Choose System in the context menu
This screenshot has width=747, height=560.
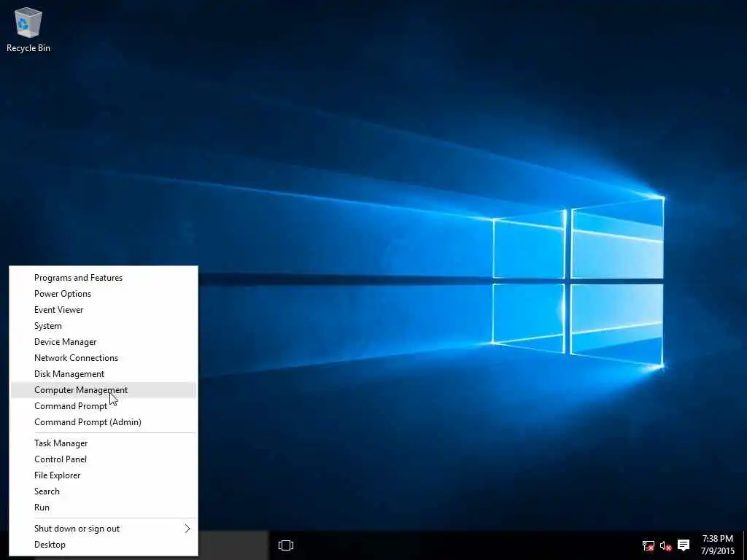coord(104,326)
